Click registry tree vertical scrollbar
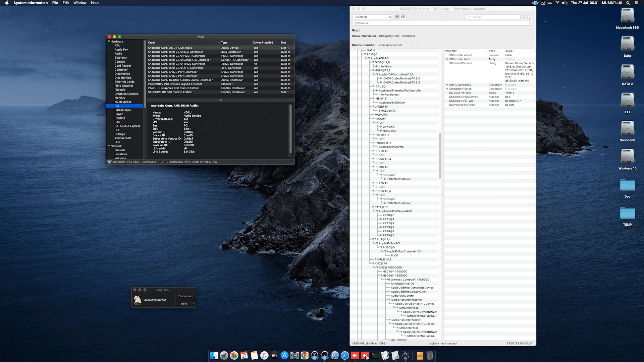This screenshot has height=362, width=644. (440, 156)
